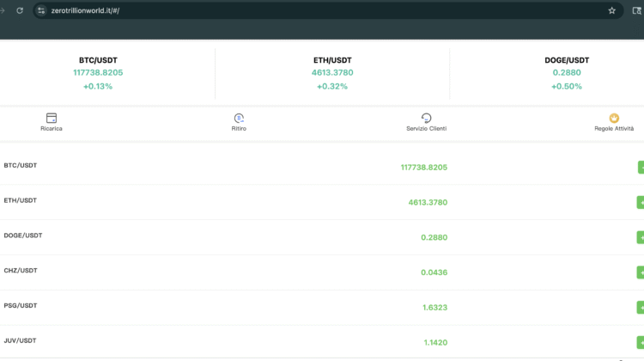644x361 pixels.
Task: Bookmark this page with the star icon
Action: pyautogui.click(x=611, y=10)
